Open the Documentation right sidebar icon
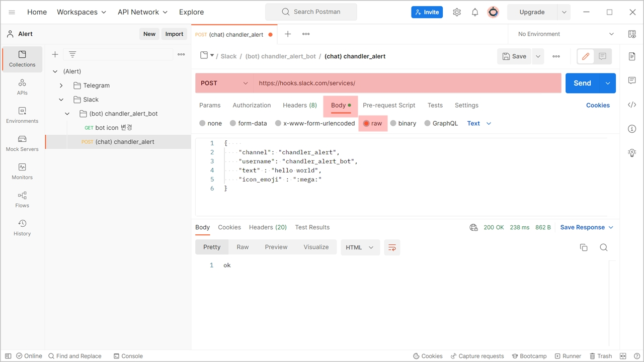The width and height of the screenshot is (644, 362). coord(632,56)
